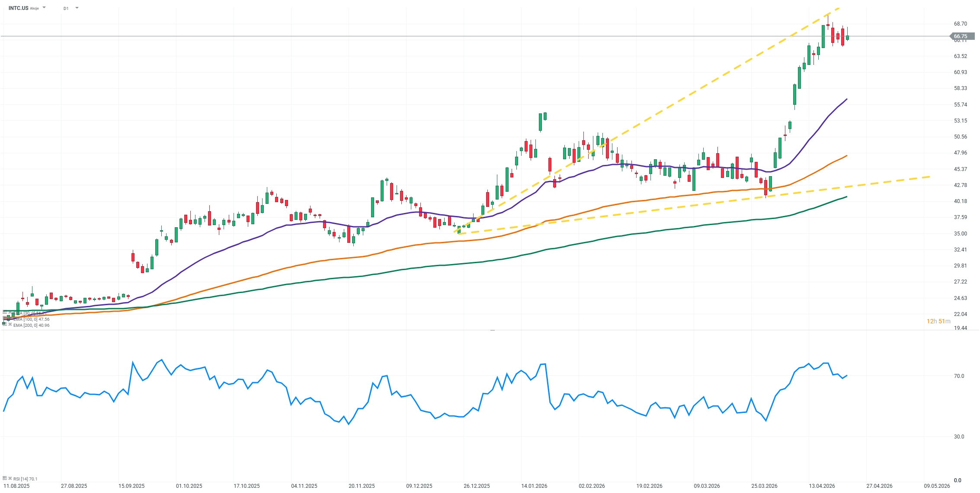Click the RSI [14] 70.1 label
Screen dimensions: 980x493
[25, 479]
